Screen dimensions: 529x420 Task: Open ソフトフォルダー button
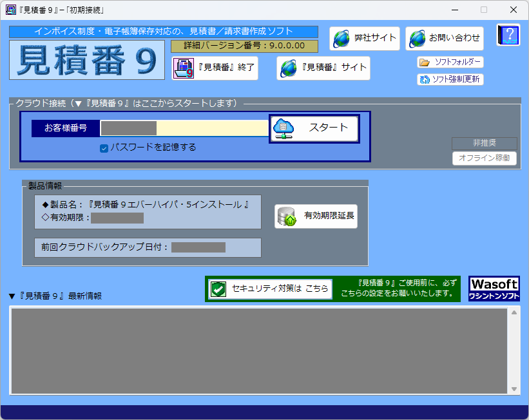point(450,62)
